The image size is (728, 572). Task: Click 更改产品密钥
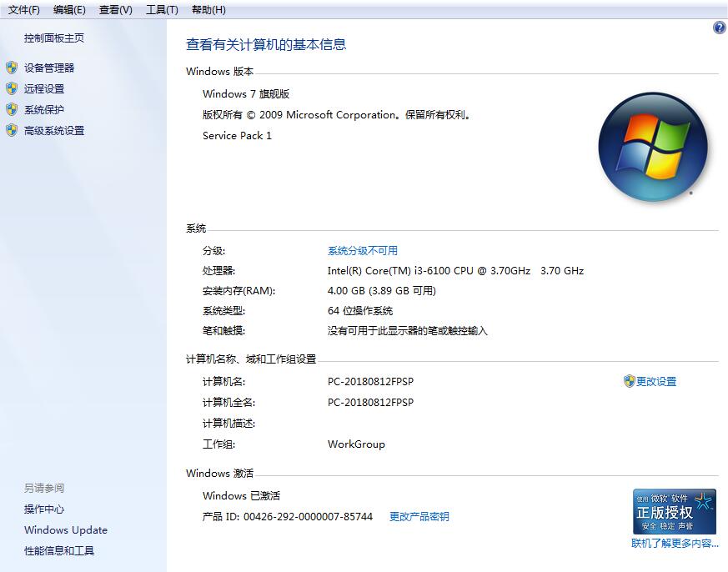pyautogui.click(x=418, y=516)
